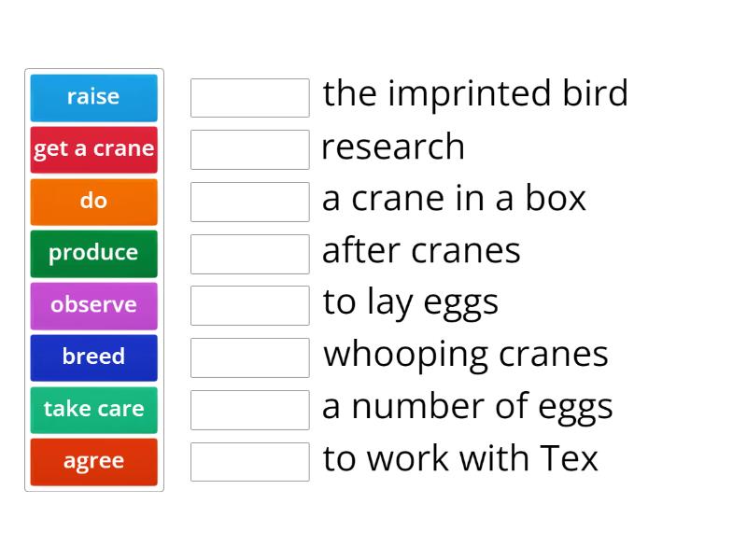Click the answer box beside 'the imprinted bird'

[249, 96]
